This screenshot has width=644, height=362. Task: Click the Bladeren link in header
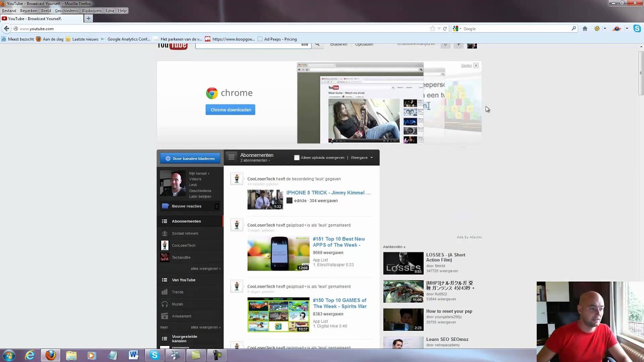coord(339,45)
